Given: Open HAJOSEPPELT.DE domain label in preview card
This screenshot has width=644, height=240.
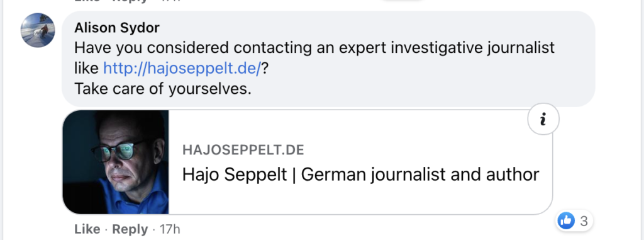Looking at the screenshot, I should (243, 151).
